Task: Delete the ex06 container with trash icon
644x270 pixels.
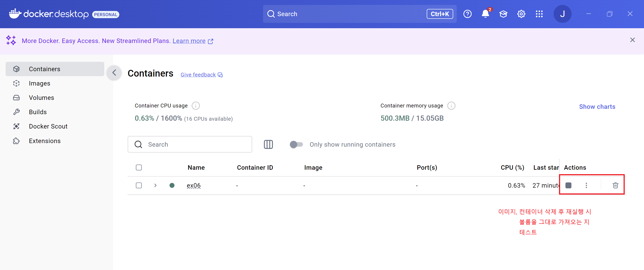Action: (x=615, y=185)
